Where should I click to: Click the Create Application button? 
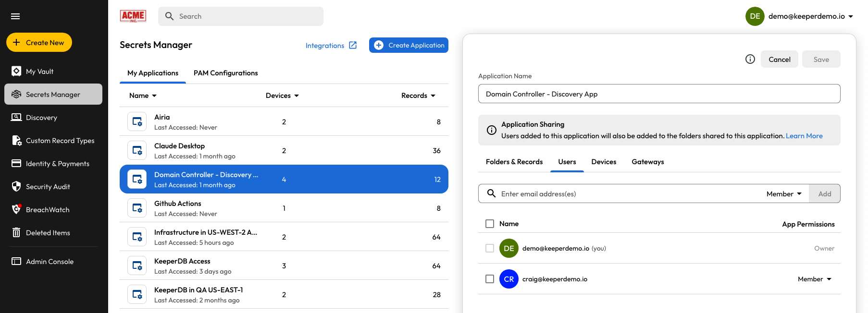pos(409,45)
